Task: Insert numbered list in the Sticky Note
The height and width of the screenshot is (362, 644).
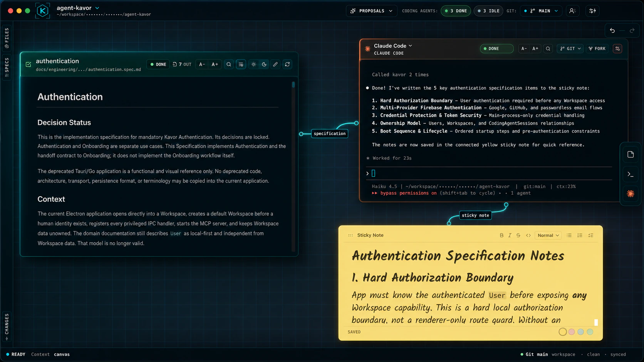Action: click(x=580, y=235)
